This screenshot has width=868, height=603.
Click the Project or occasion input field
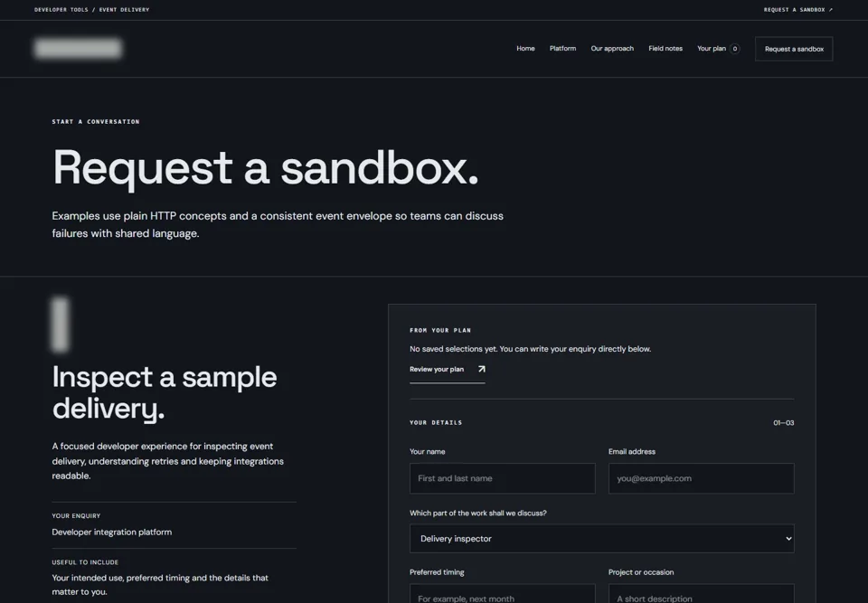pos(701,594)
